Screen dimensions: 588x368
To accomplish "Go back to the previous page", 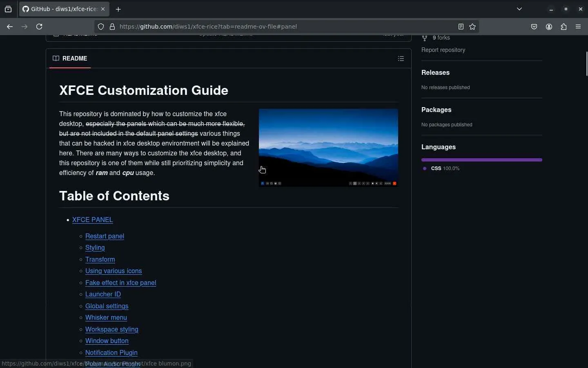I will [10, 27].
